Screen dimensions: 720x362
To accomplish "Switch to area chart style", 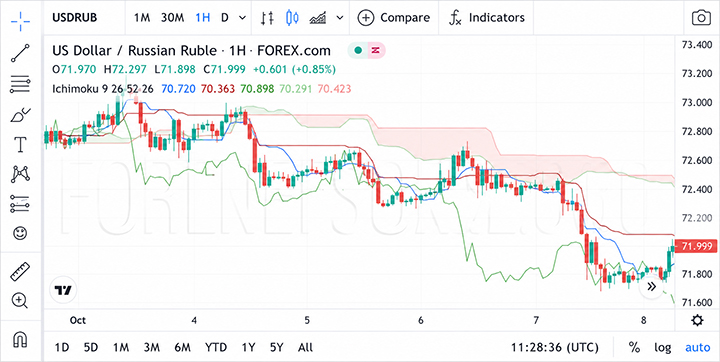I will (x=318, y=18).
